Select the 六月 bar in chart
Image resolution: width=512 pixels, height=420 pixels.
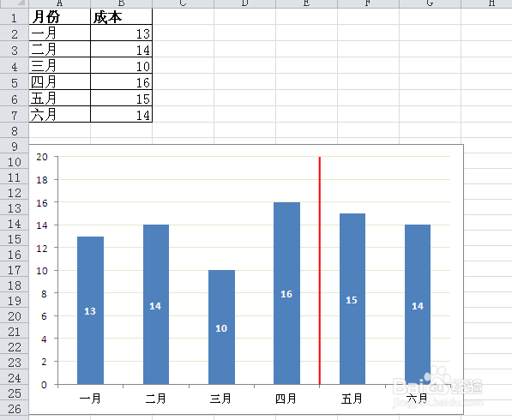pos(418,304)
